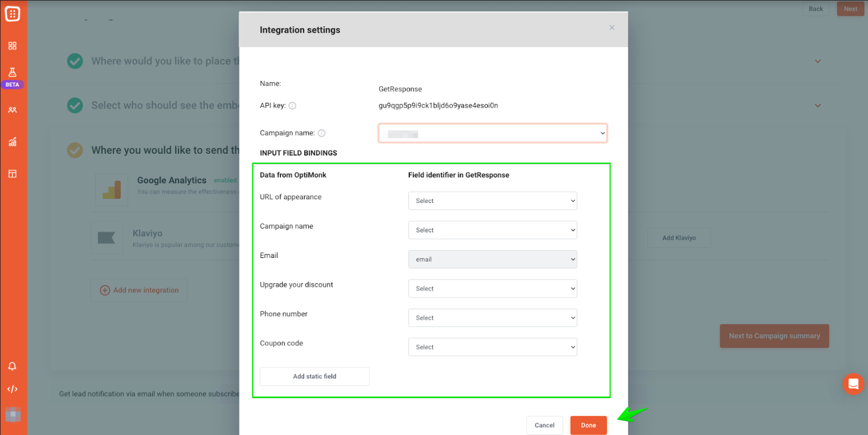
Task: Click Add new integration
Action: tap(139, 290)
